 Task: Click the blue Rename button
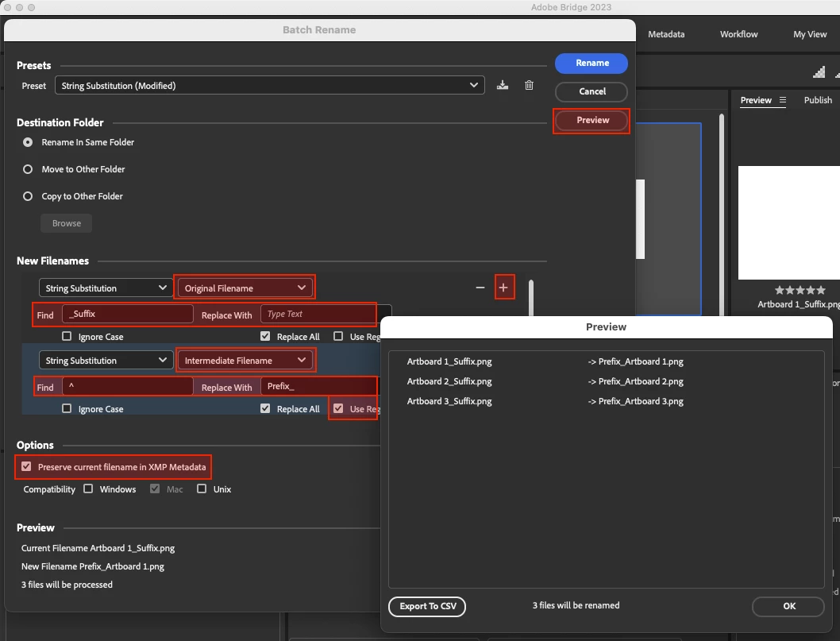[591, 64]
